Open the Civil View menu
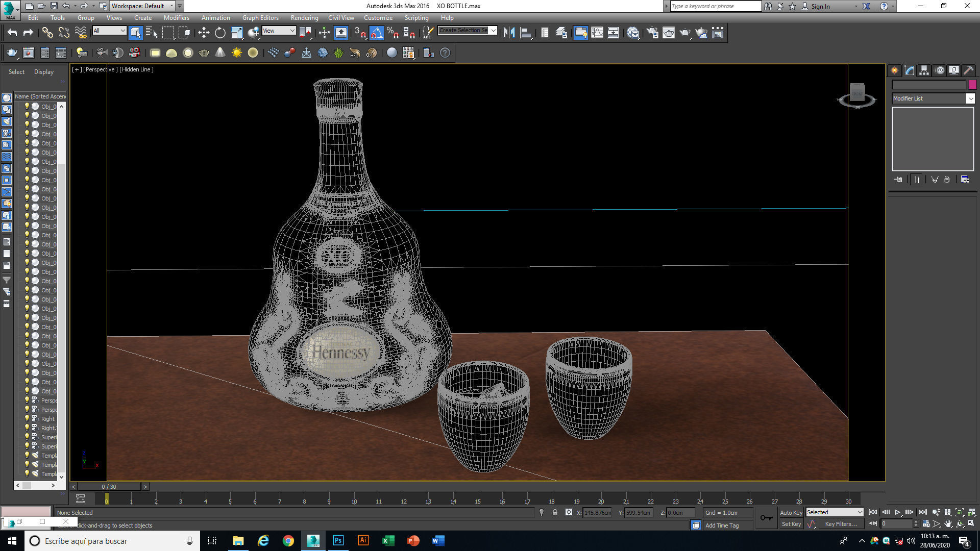Image resolution: width=980 pixels, height=551 pixels. pos(341,18)
